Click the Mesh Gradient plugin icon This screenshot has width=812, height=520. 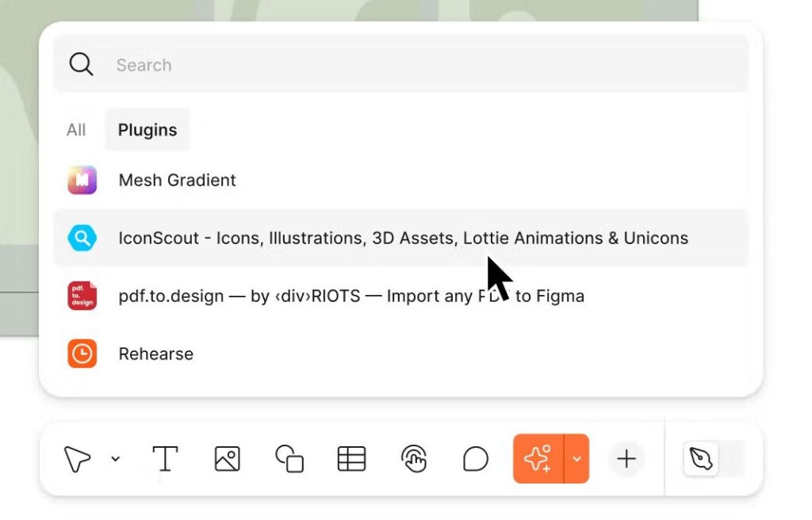coord(82,180)
